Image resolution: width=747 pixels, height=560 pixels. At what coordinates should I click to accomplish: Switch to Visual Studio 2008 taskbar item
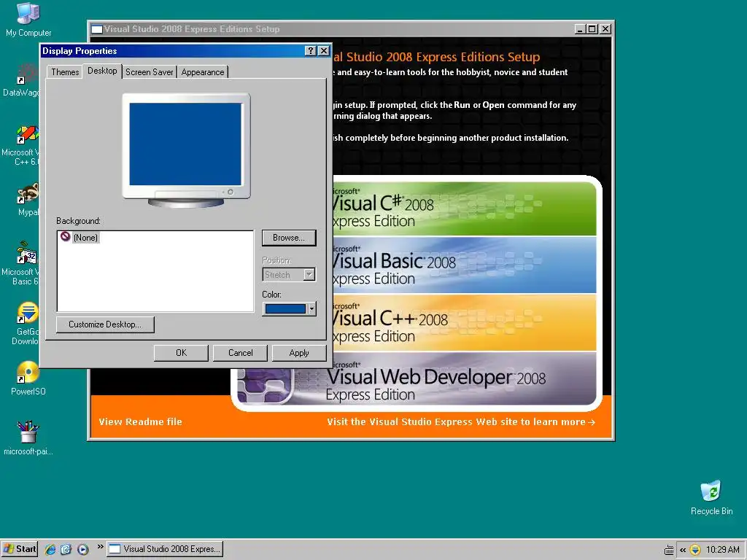coord(165,549)
